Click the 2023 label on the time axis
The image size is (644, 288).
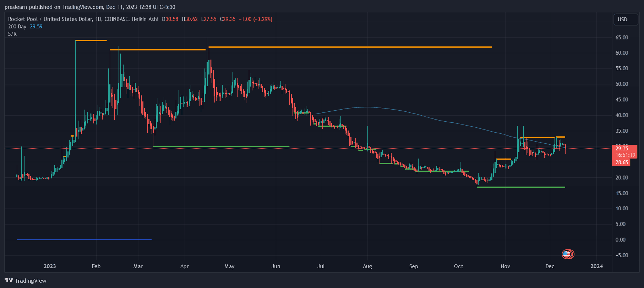tap(50, 266)
